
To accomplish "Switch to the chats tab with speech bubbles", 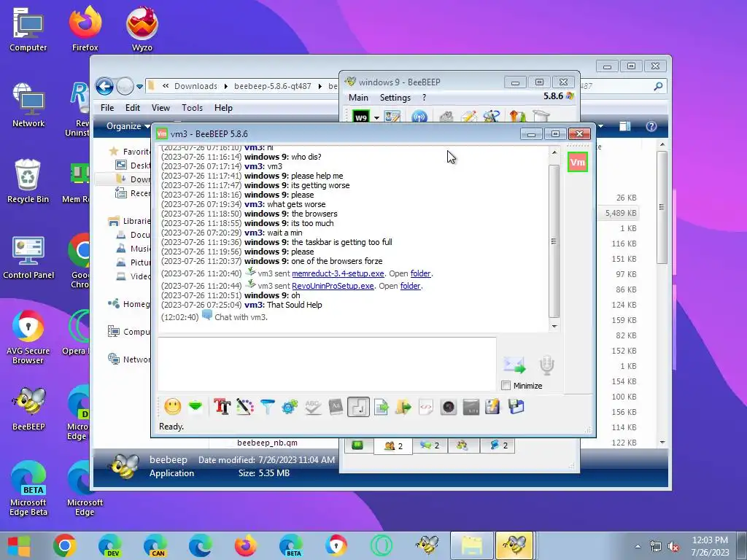I will [430, 446].
